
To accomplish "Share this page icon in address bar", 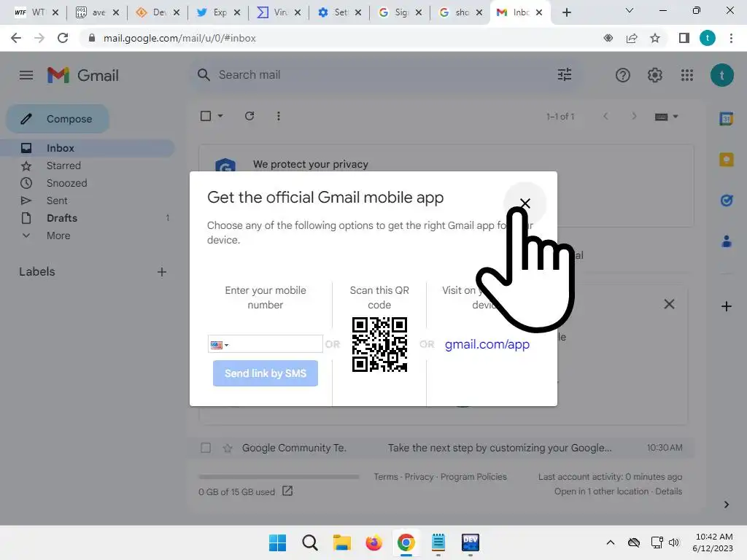I will pyautogui.click(x=632, y=38).
